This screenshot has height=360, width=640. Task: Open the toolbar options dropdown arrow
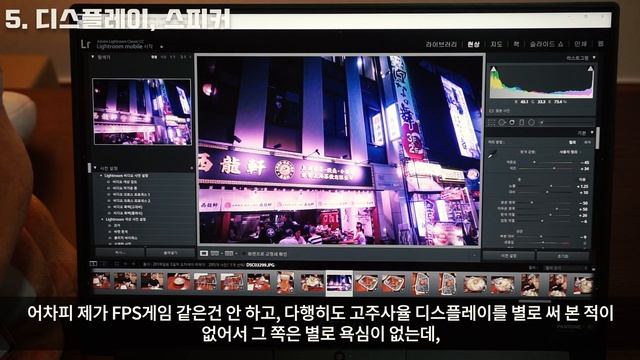pyautogui.click(x=474, y=255)
